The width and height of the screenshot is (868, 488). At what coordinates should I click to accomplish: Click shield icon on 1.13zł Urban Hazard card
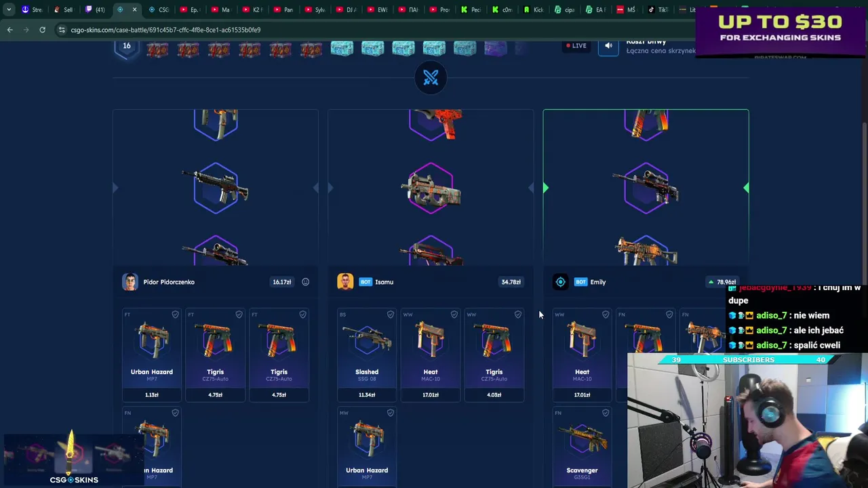[175, 314]
